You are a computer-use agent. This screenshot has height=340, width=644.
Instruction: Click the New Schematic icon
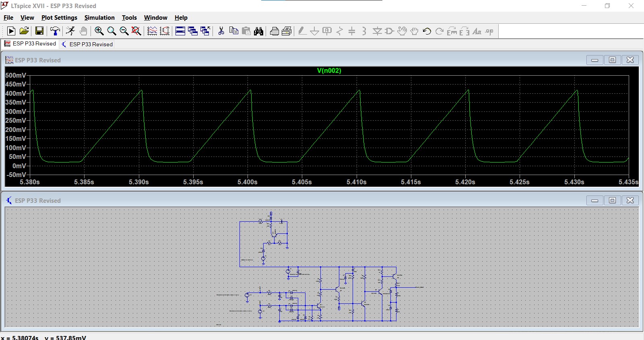[11, 31]
